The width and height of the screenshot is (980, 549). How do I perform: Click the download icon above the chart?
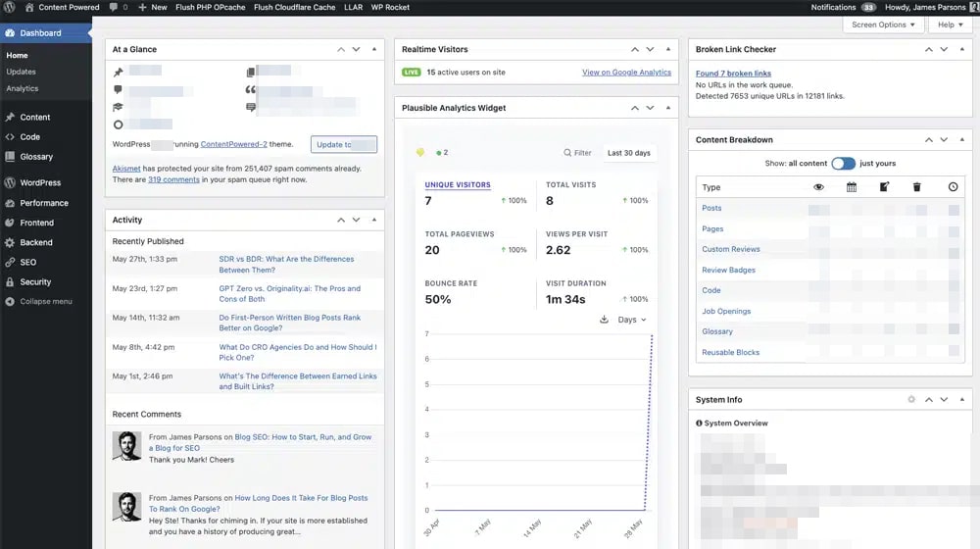click(x=604, y=320)
